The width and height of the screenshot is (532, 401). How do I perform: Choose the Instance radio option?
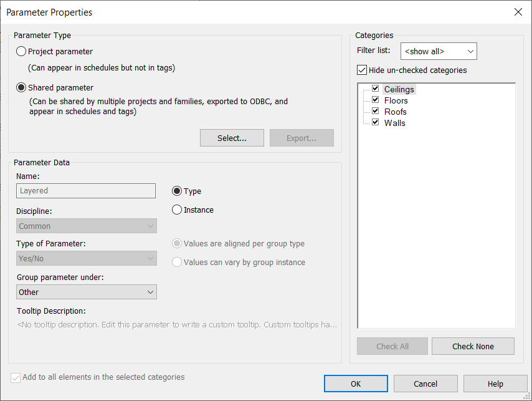(177, 210)
